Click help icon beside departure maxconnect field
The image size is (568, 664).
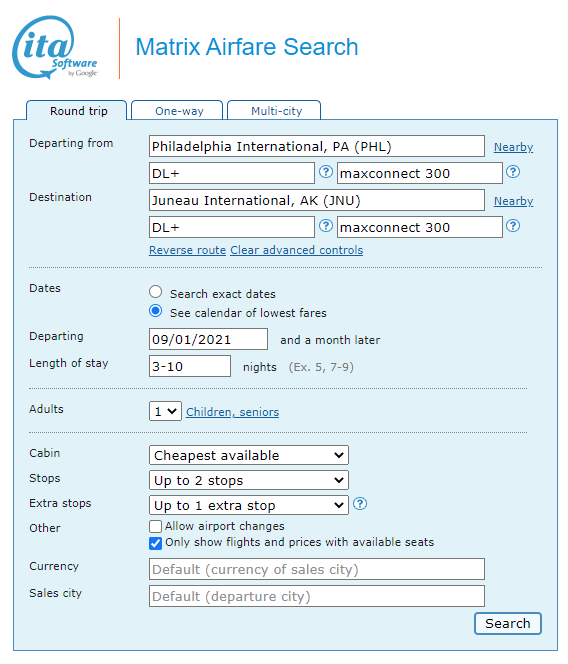tap(513, 172)
